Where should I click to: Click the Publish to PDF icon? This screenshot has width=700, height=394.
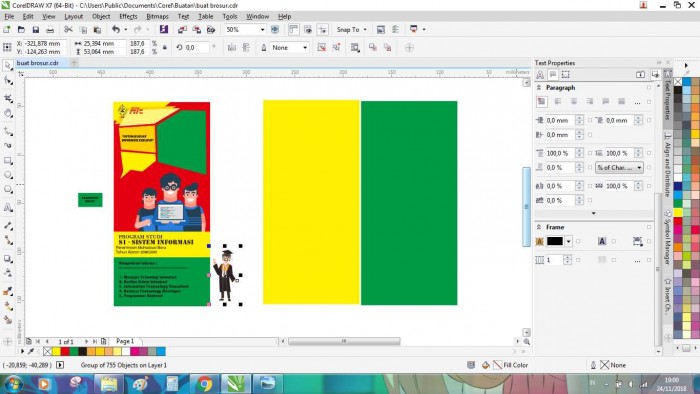211,29
